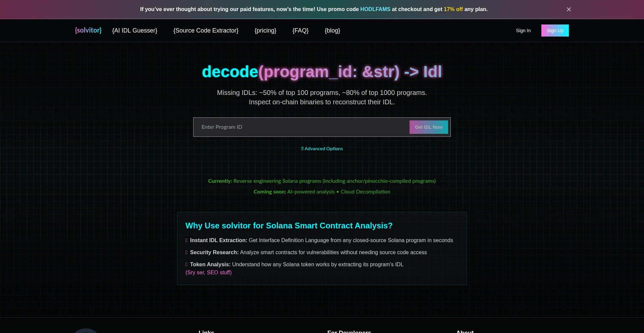Viewport: 644px width, 333px height.
Task: Open the {pricing} nav item
Action: [x=265, y=31]
